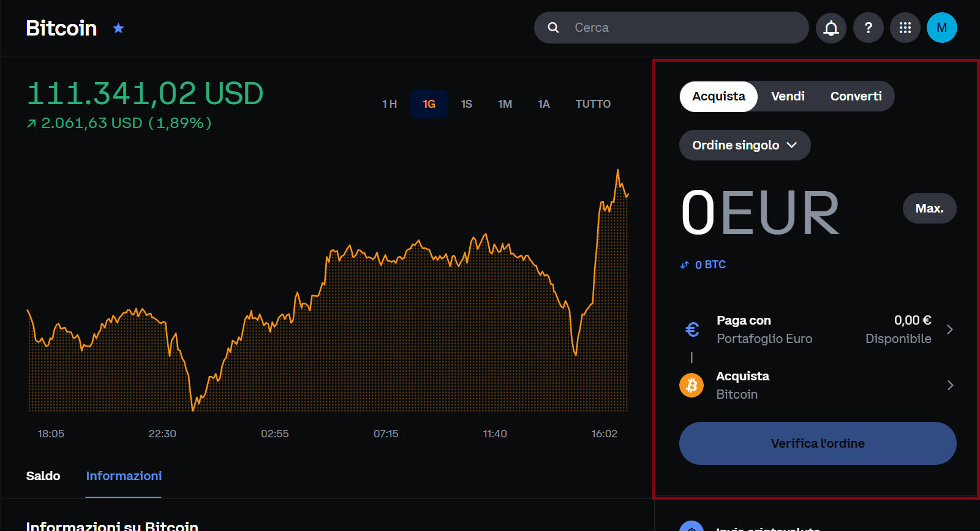
Task: Swap currency via 0 BTC toggle
Action: pyautogui.click(x=703, y=265)
